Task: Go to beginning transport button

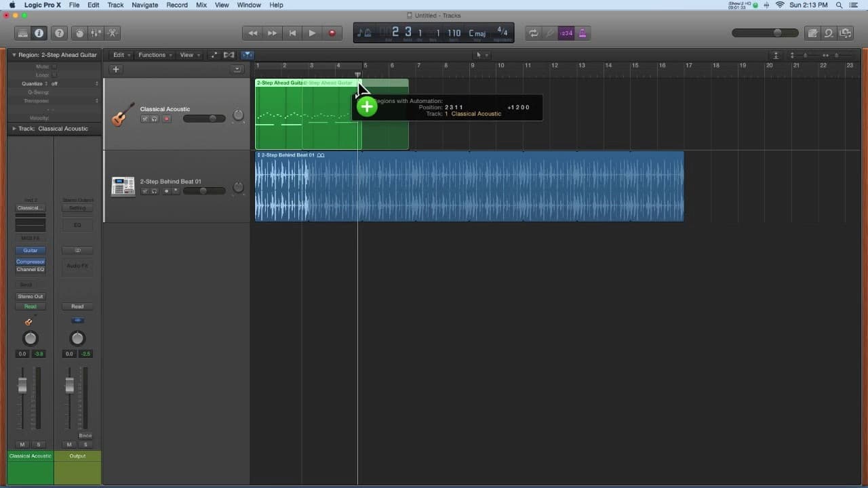Action: pyautogui.click(x=292, y=33)
